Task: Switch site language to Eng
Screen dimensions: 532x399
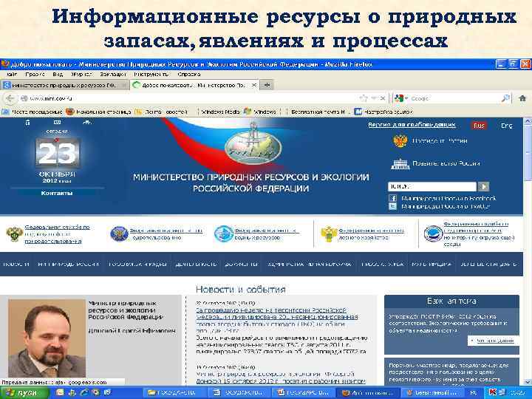Action: point(507,126)
